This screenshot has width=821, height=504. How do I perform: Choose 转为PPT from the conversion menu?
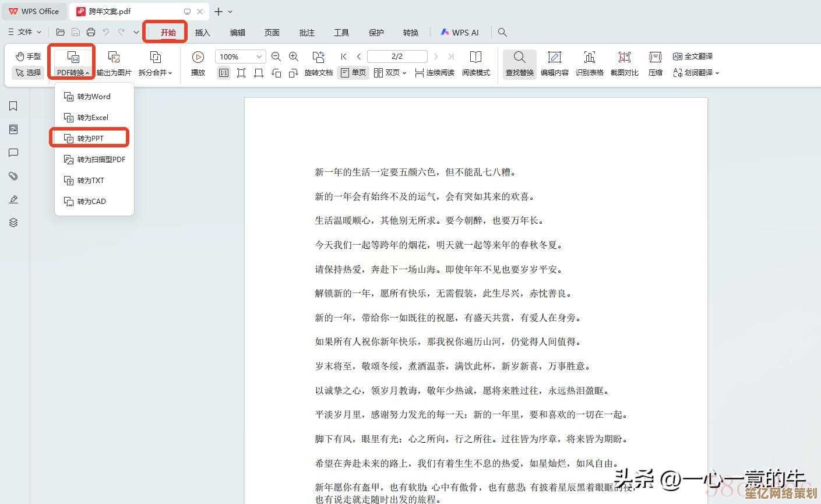pos(90,138)
